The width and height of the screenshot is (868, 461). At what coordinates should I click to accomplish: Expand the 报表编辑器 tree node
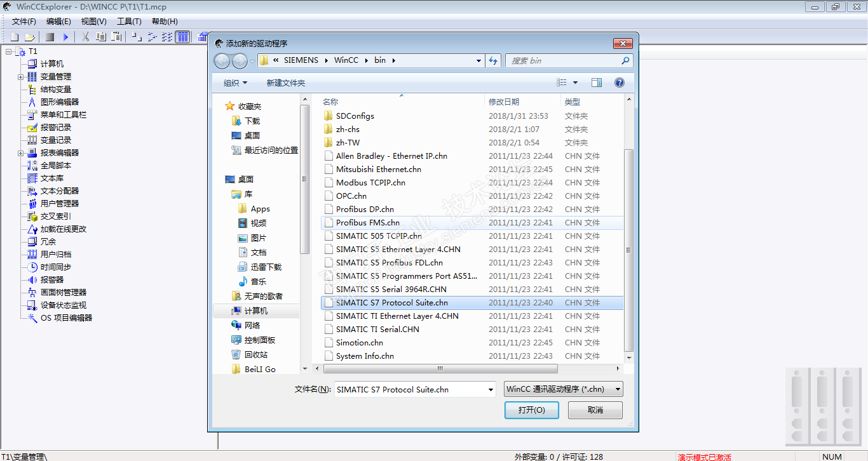tap(21, 152)
